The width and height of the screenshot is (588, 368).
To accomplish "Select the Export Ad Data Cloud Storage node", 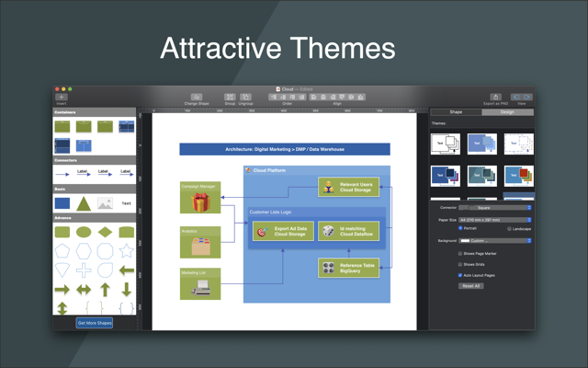I will click(x=283, y=231).
